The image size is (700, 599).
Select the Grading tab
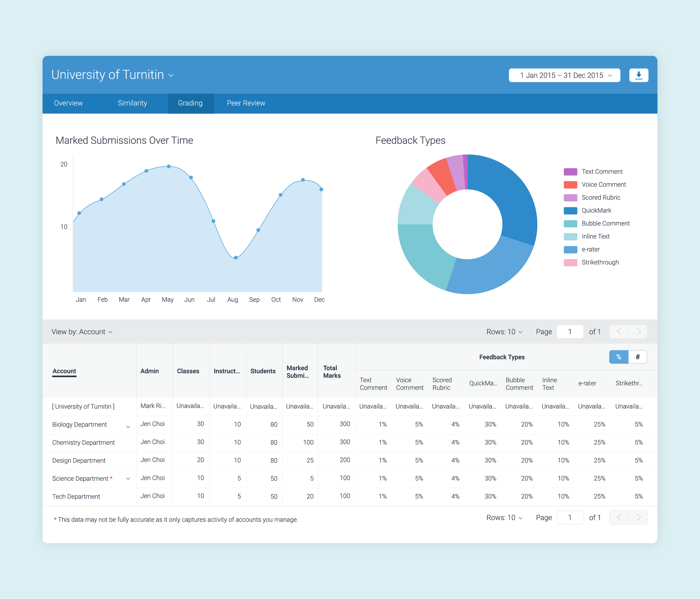click(191, 103)
